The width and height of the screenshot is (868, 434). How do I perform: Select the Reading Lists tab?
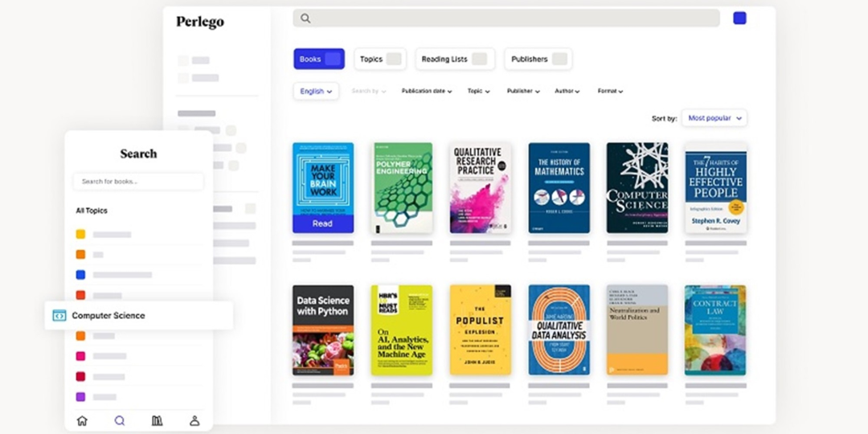(x=454, y=59)
